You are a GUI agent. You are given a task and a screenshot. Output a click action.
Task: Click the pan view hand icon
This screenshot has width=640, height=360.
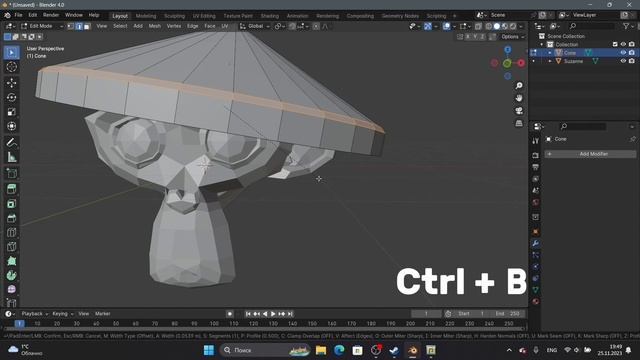[519, 98]
